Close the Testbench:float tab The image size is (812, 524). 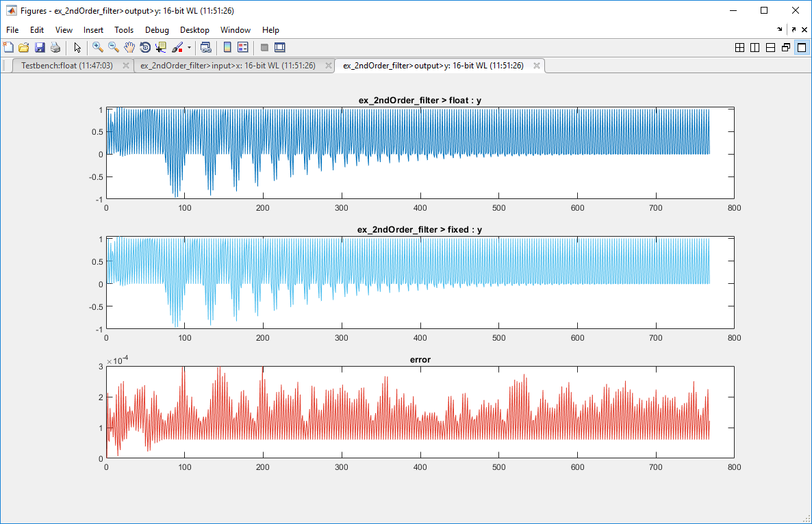coord(126,66)
